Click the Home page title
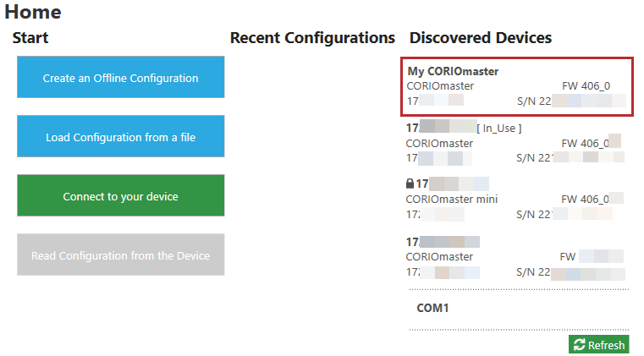The width and height of the screenshot is (644, 356). [32, 12]
